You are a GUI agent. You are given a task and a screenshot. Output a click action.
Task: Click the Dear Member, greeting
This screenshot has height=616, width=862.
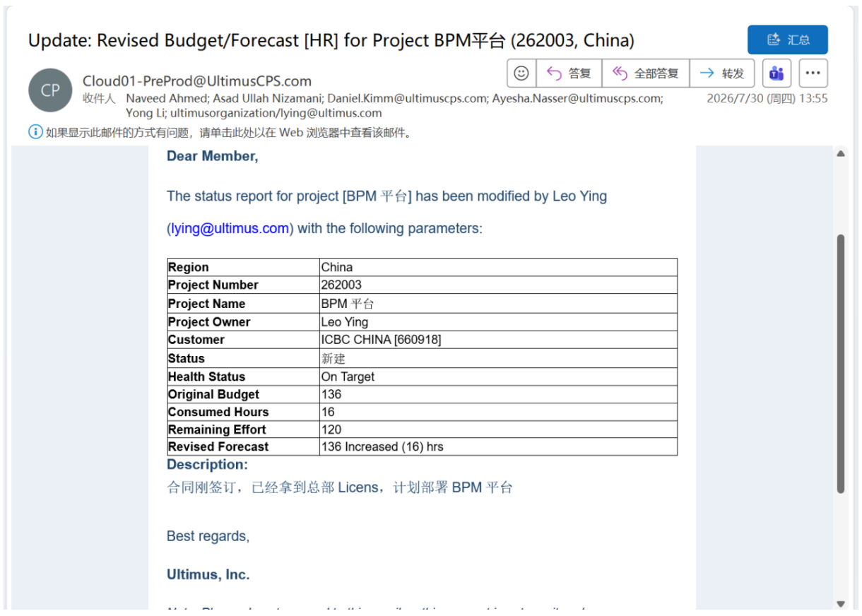point(213,156)
